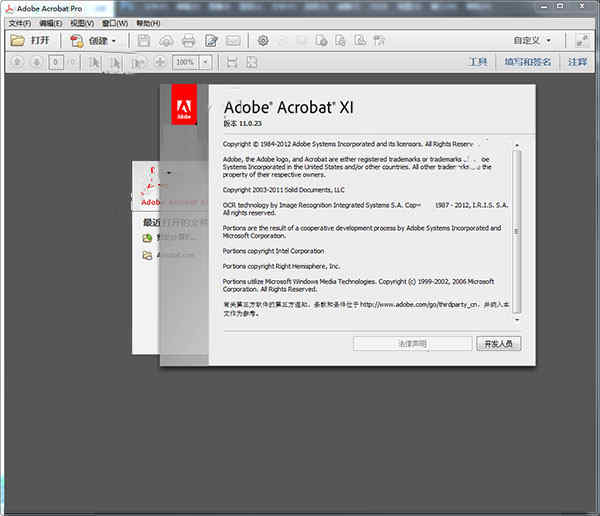Switch to the Tools (工具) pane
The image size is (600, 516).
pos(477,62)
